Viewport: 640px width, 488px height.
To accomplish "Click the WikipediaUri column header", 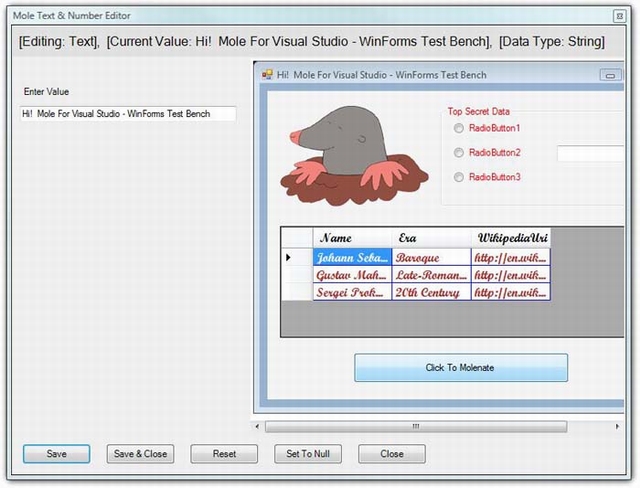I will [x=511, y=238].
